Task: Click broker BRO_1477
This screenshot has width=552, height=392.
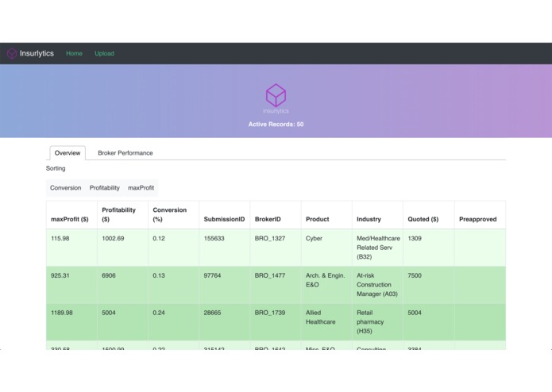Action: tap(270, 275)
